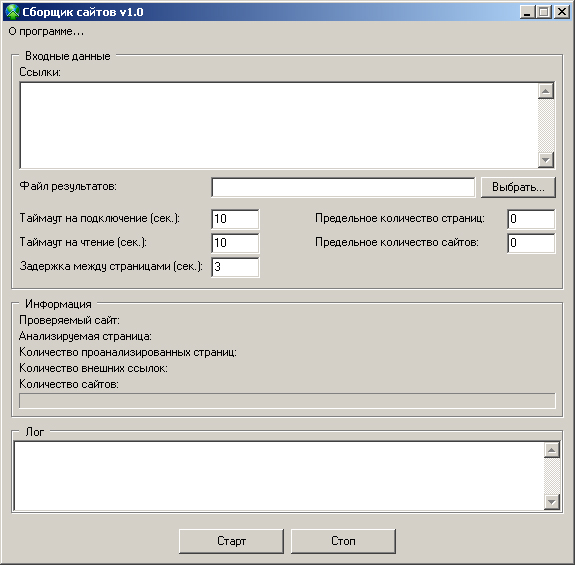
Task: Click the "Ссылки:" label
Action: point(40,72)
